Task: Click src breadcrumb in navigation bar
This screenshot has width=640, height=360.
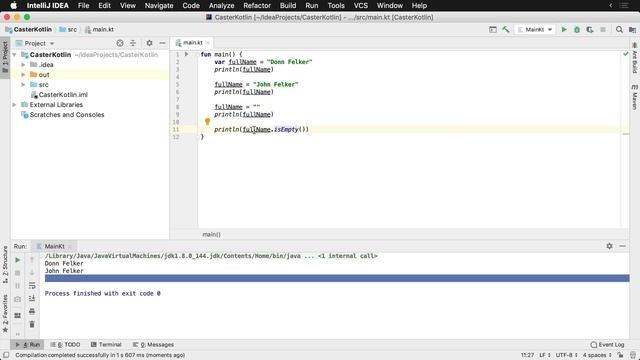Action: 68,29
